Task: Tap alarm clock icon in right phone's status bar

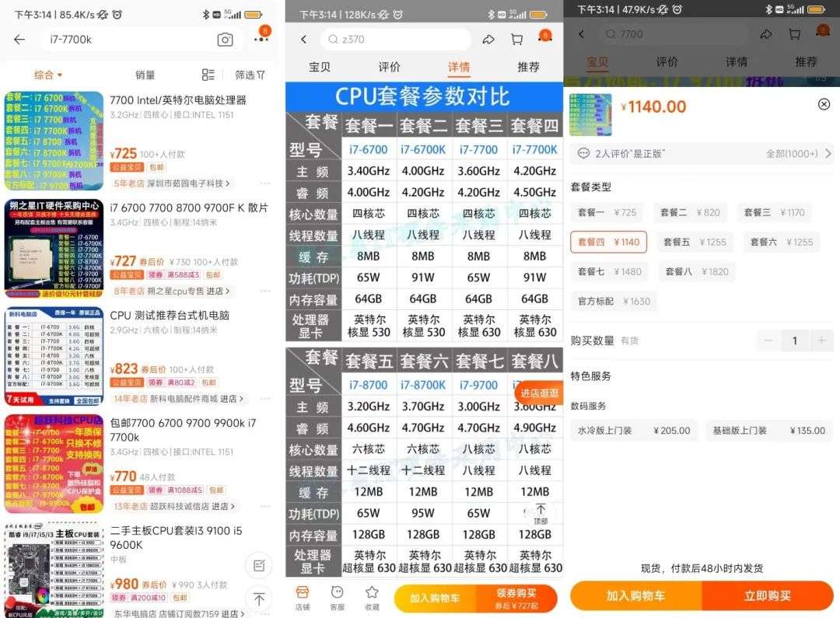Action: (x=677, y=9)
